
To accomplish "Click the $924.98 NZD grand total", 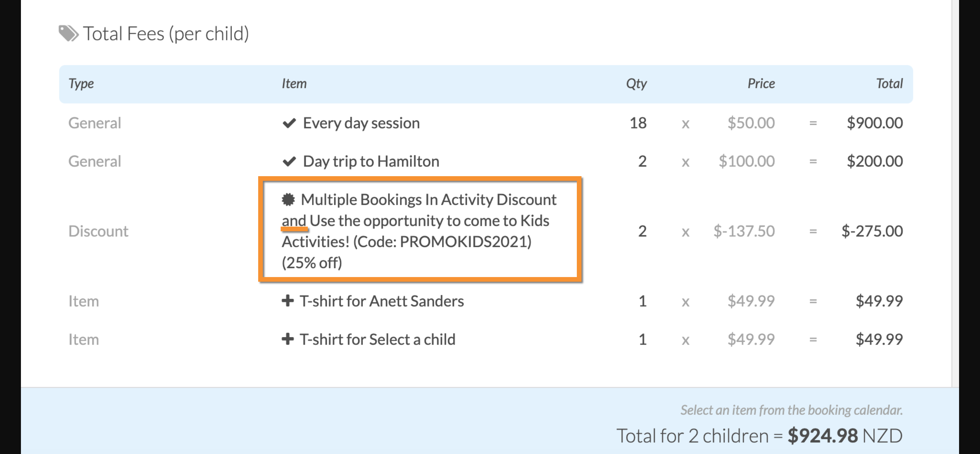I will pyautogui.click(x=845, y=435).
